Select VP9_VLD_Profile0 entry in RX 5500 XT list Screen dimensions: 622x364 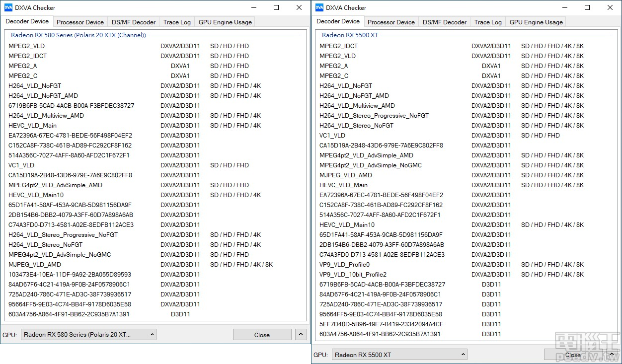coord(344,265)
